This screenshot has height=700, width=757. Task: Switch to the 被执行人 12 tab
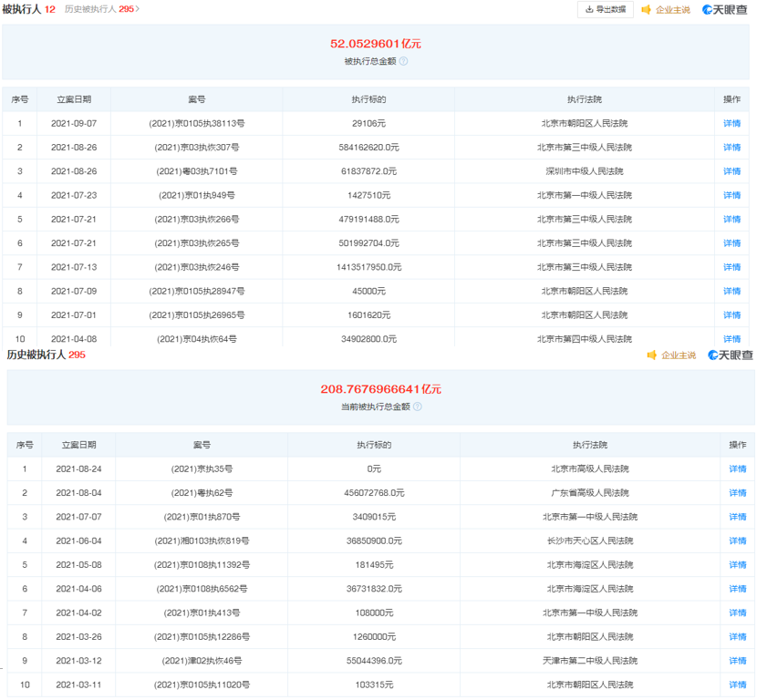click(x=28, y=9)
